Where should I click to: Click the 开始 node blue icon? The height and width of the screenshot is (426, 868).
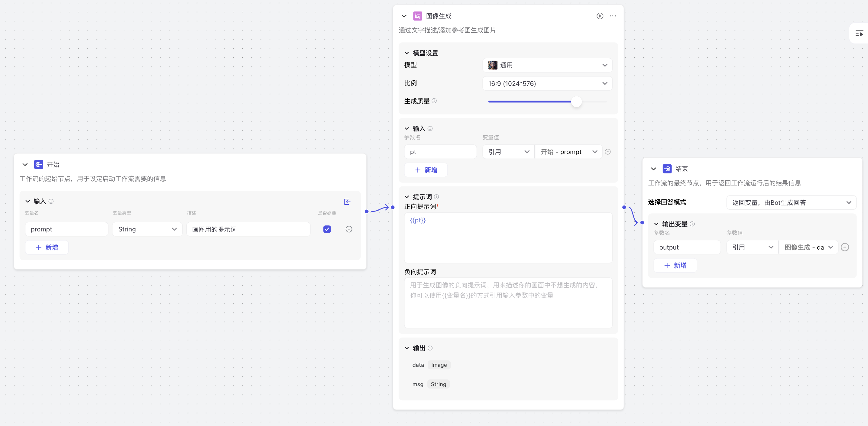point(38,164)
